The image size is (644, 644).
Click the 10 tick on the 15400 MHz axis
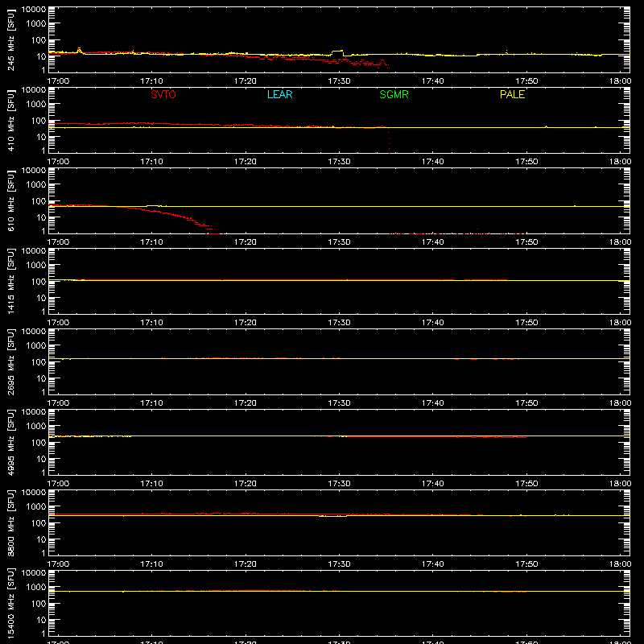[41, 620]
